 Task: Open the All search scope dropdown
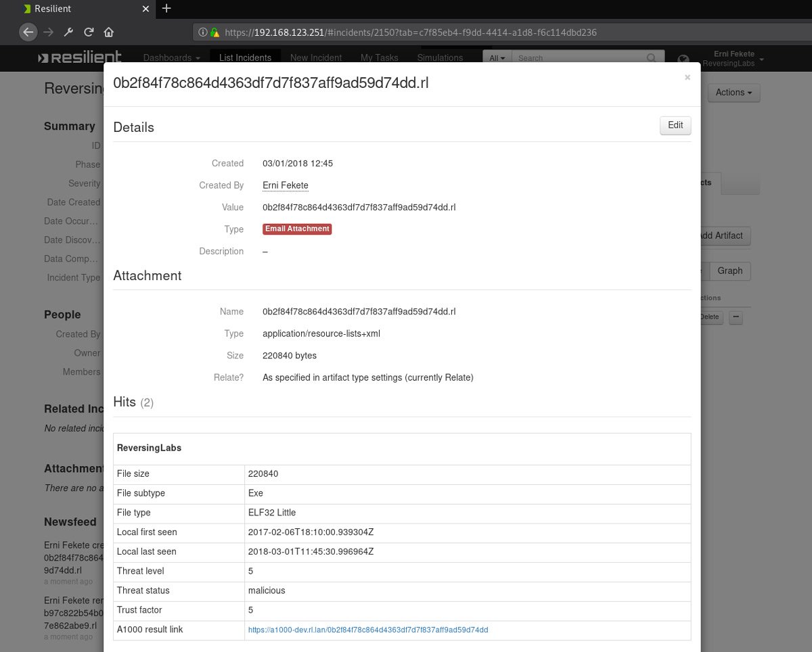click(497, 58)
